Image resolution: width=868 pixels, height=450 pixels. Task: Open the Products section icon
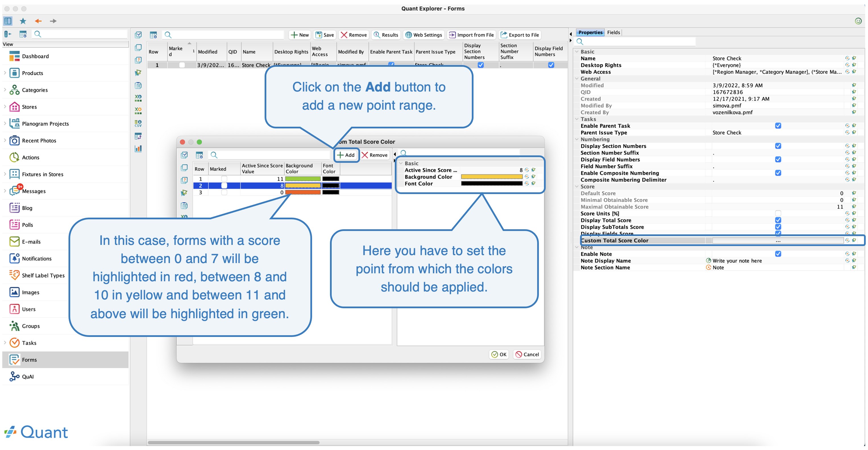(x=14, y=73)
